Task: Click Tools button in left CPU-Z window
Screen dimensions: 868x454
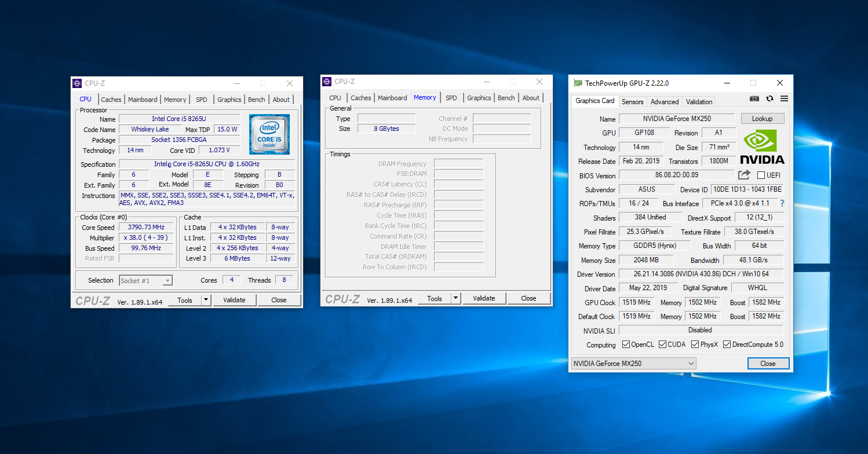Action: [185, 300]
